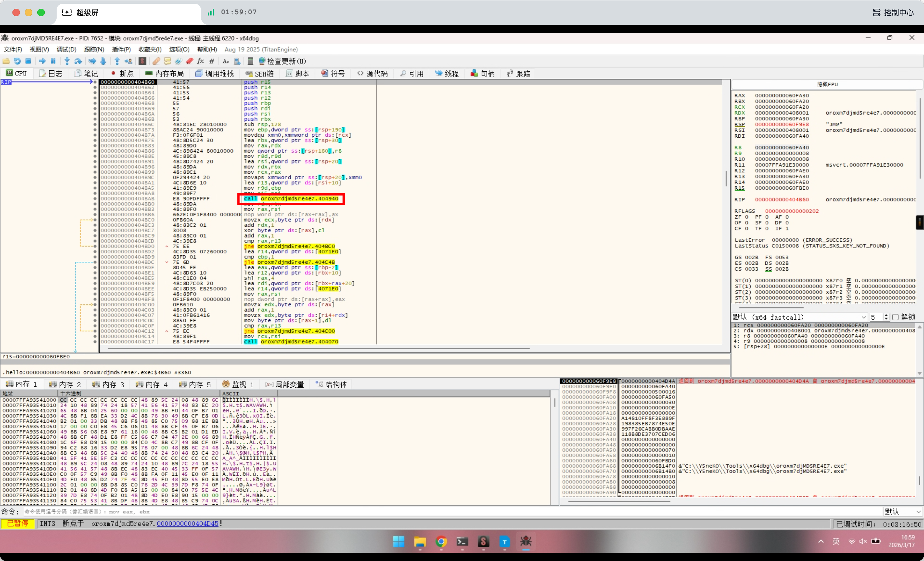Click the Step Over toolbar icon

[78, 61]
